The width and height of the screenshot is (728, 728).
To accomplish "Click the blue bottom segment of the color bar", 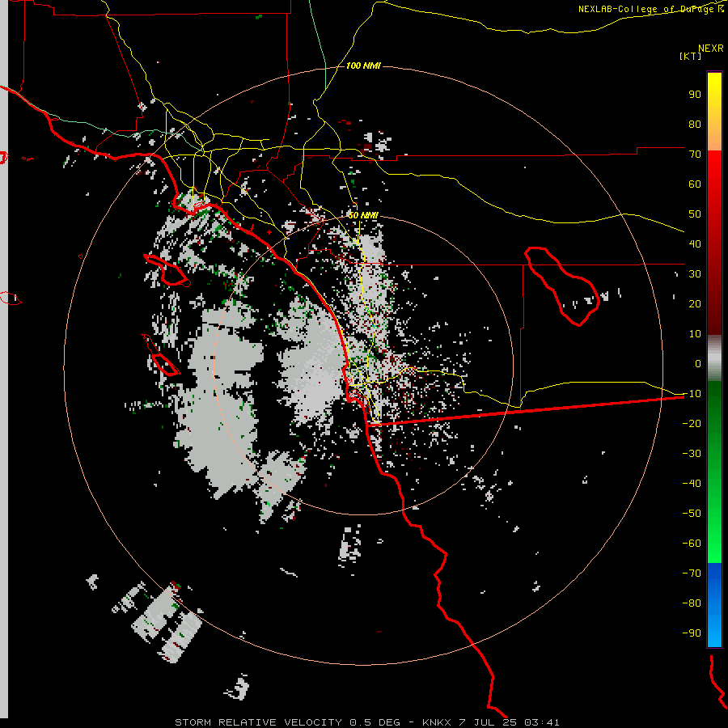I will point(714,604).
